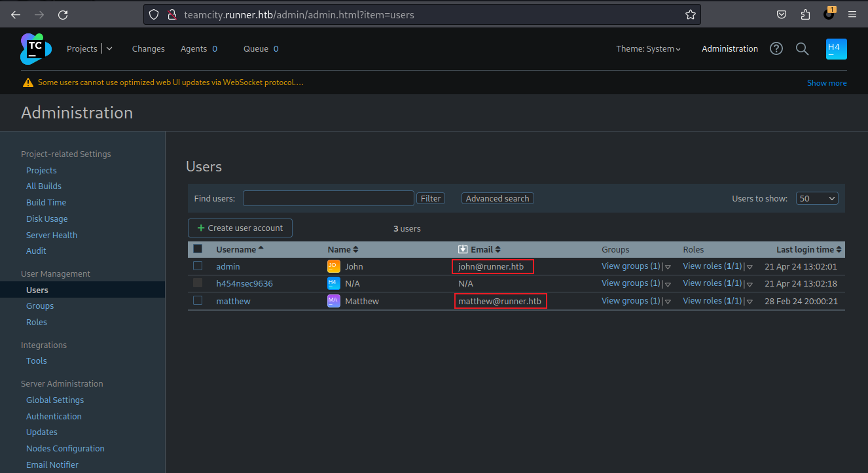Click browser forward arrow
The height and width of the screenshot is (473, 868).
(39, 14)
